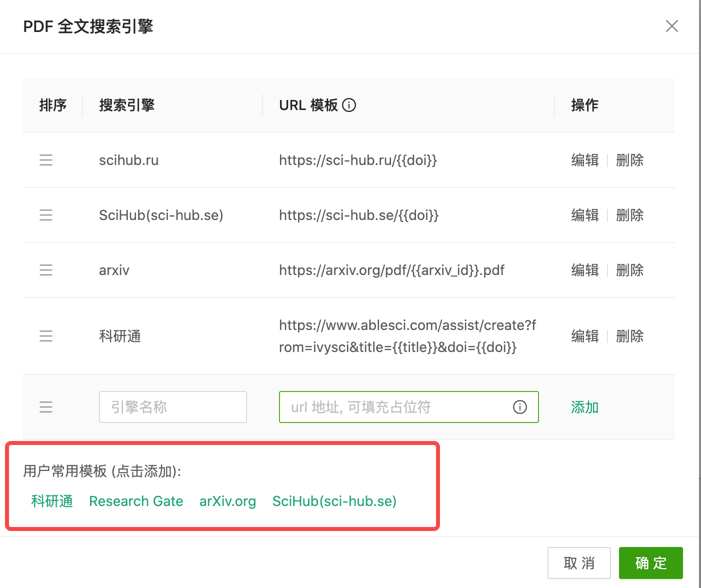Screen dimensions: 701x588
Task: Delete the scihub.ru engine
Action: click(x=630, y=160)
